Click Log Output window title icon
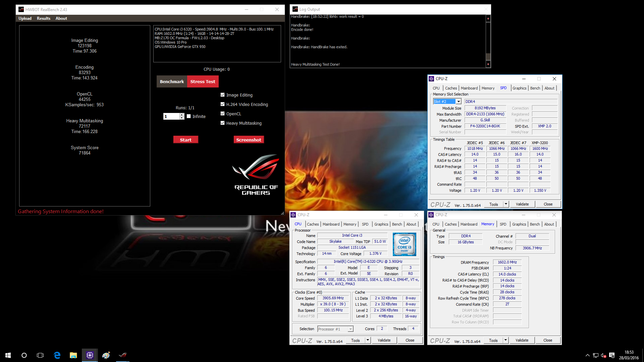The height and width of the screenshot is (362, 644). pyautogui.click(x=295, y=9)
